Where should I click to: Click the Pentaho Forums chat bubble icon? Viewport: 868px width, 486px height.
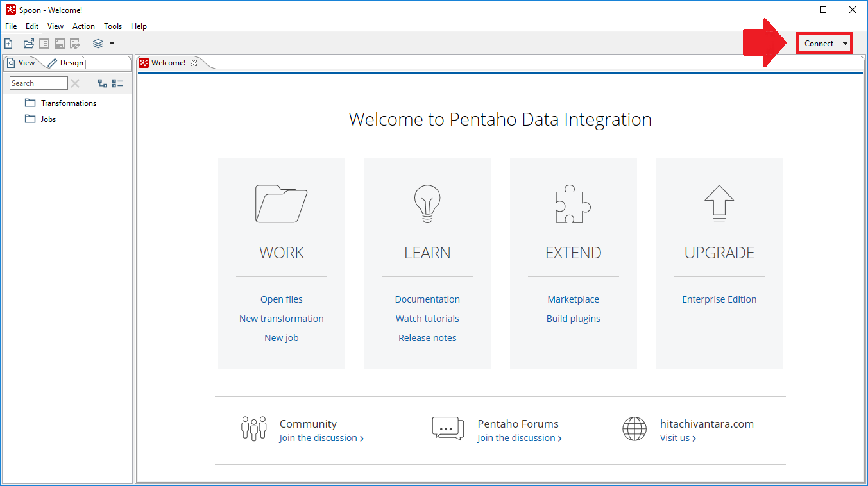pos(448,428)
